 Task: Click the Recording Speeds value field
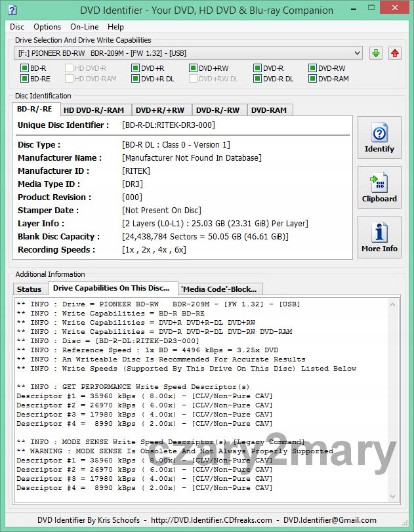coord(154,250)
